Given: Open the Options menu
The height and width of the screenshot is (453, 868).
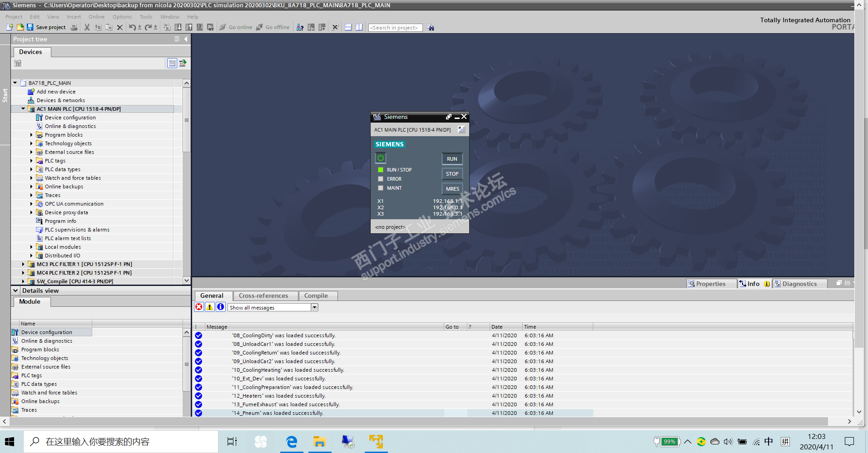Looking at the screenshot, I should click(122, 17).
